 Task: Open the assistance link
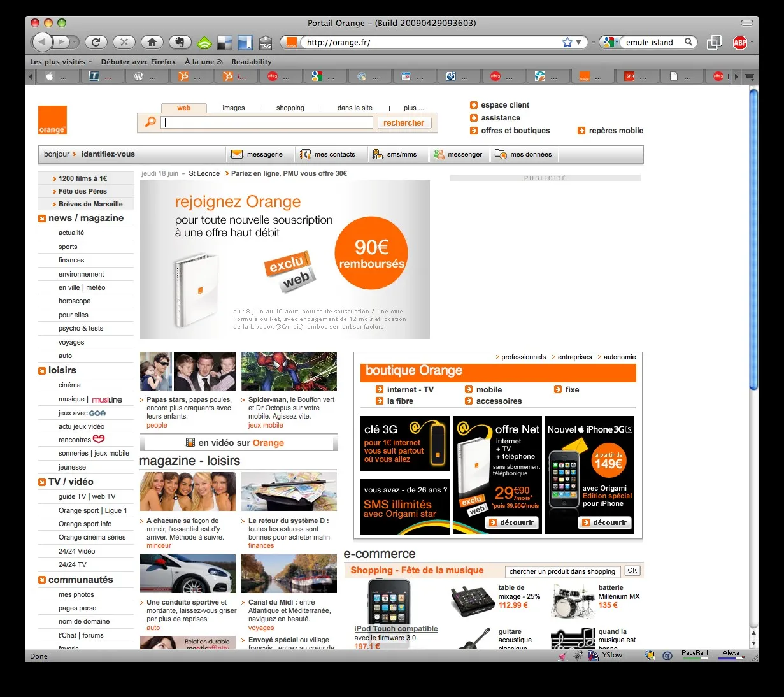[x=495, y=118]
